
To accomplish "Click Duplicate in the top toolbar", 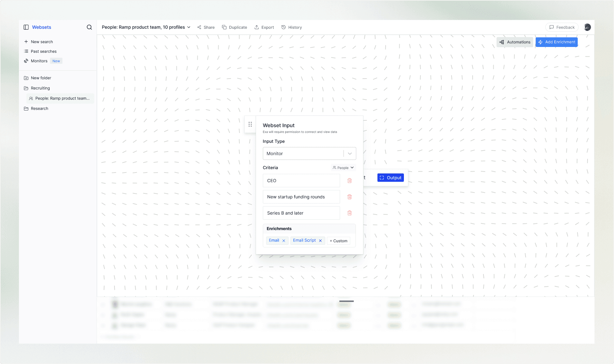I will [x=235, y=27].
